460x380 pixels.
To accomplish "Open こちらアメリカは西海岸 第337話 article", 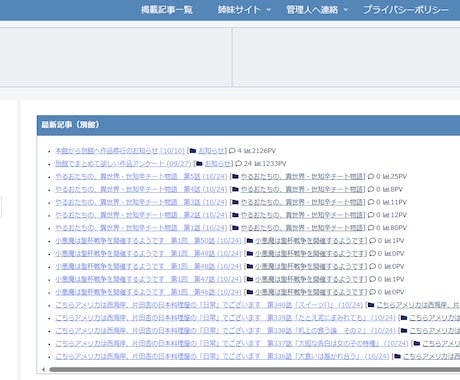I will tap(232, 344).
